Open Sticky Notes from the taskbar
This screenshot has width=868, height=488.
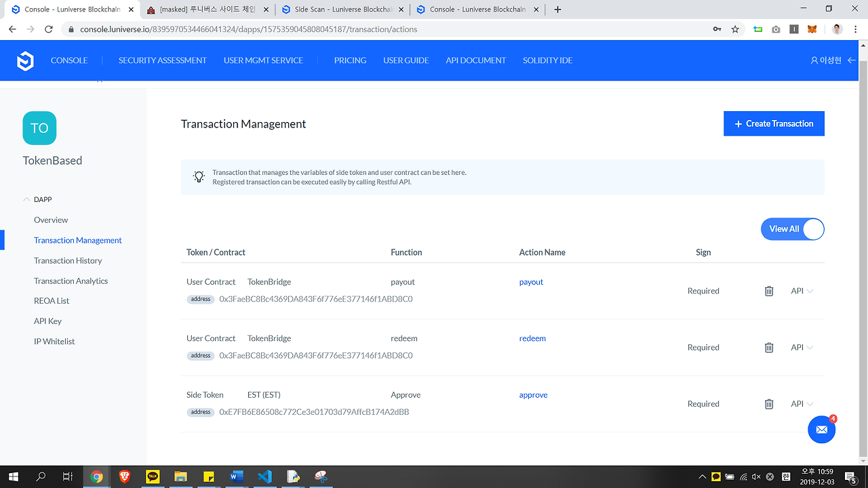click(209, 476)
